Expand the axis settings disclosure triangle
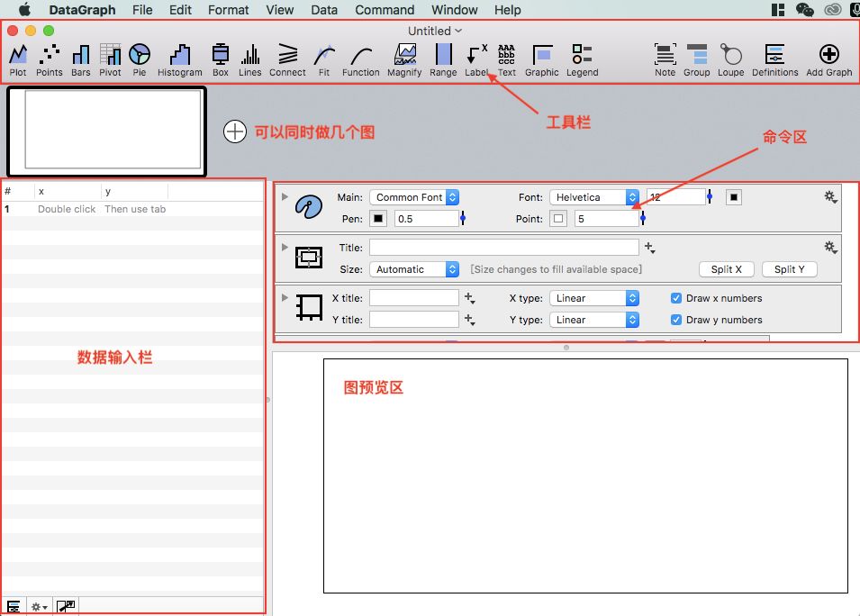 coord(285,297)
